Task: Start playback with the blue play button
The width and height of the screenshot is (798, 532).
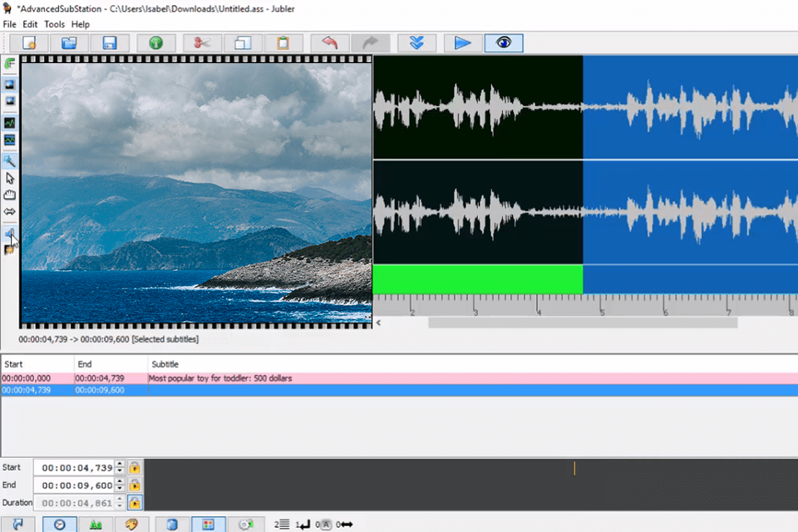Action: click(x=461, y=42)
